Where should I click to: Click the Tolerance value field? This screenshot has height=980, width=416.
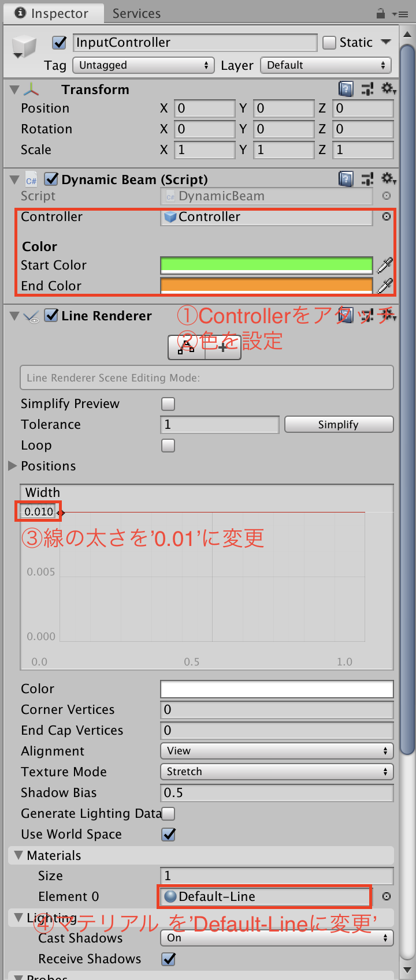tap(220, 425)
